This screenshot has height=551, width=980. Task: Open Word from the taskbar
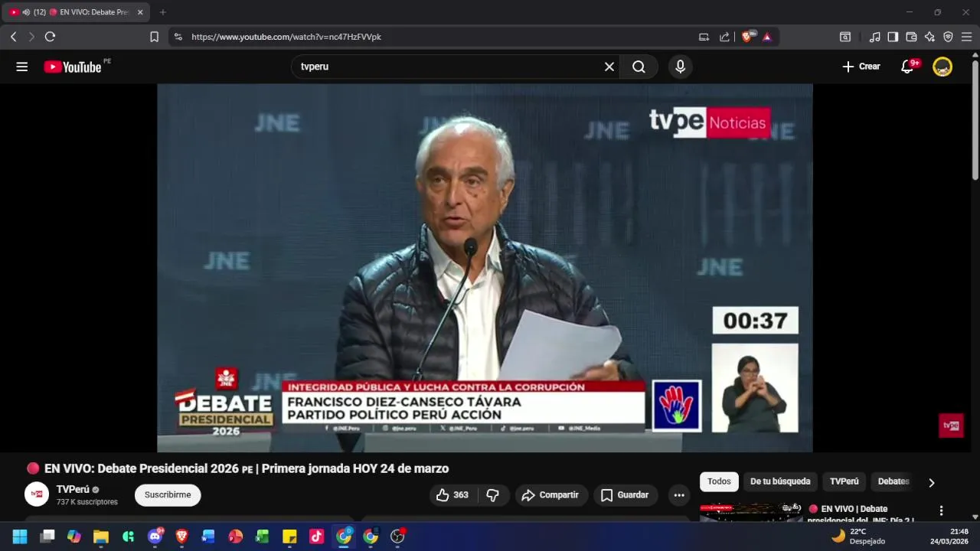(208, 536)
